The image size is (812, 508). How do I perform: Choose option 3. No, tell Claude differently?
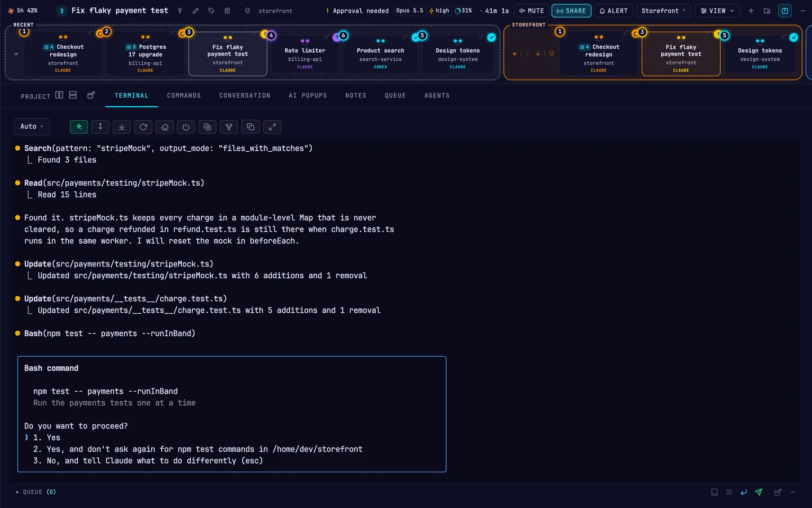click(x=148, y=461)
